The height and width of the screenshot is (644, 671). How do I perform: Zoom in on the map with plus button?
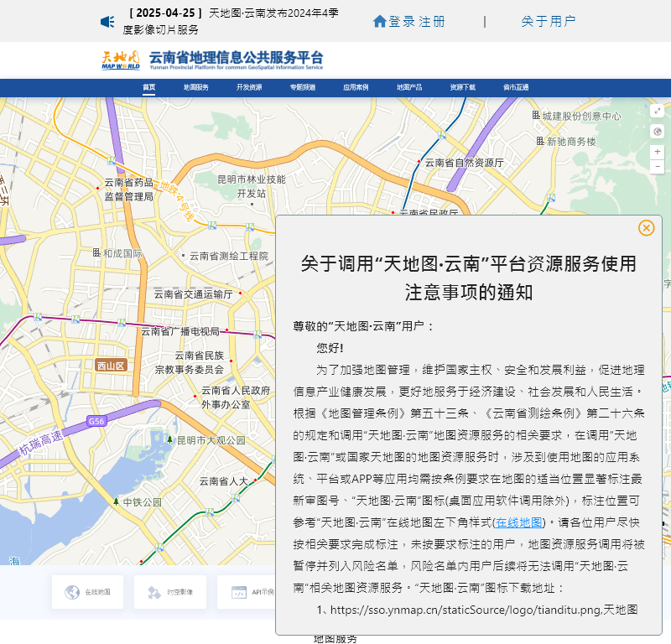point(657,152)
